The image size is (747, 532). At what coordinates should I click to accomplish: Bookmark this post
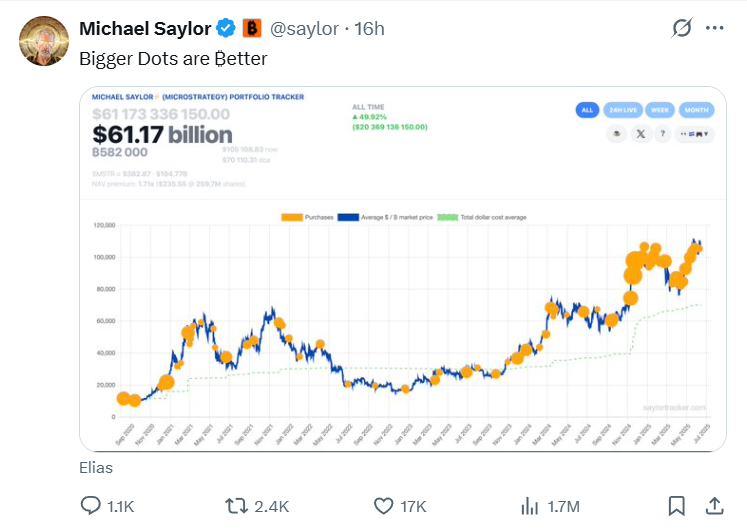click(x=677, y=506)
